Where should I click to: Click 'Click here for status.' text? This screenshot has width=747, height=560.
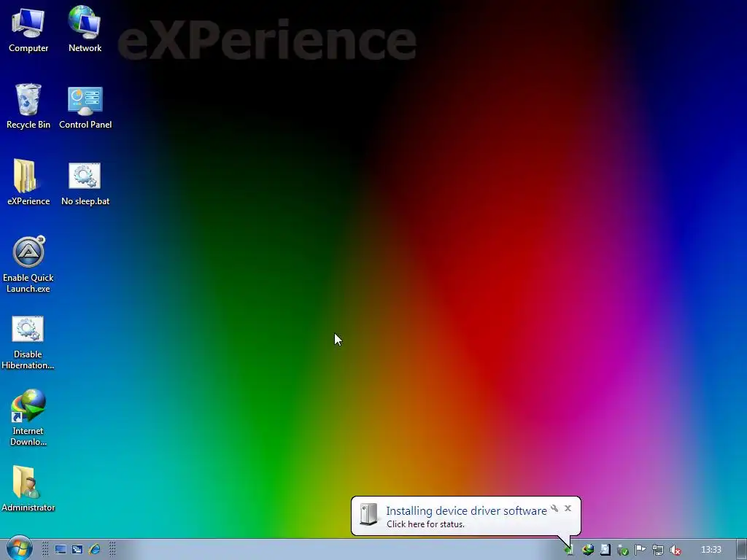425,524
